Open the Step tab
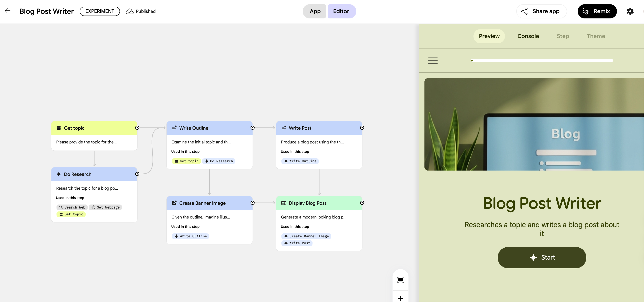 click(563, 36)
